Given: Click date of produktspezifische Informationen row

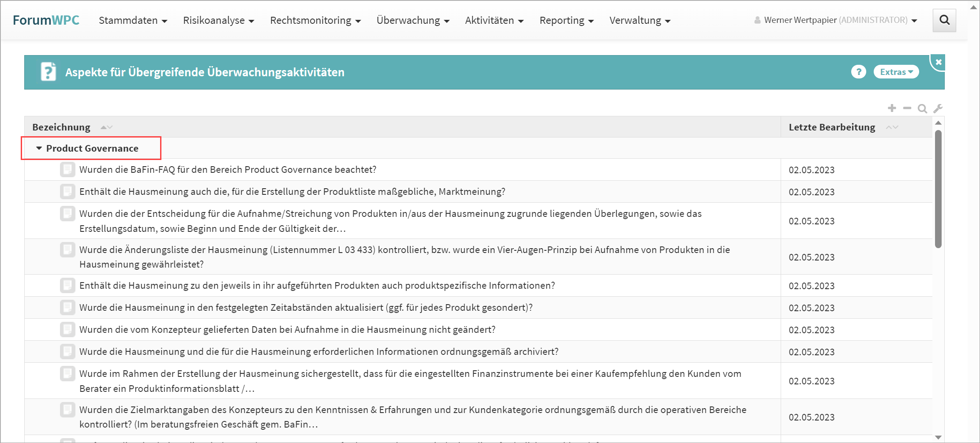Looking at the screenshot, I should pos(812,286).
